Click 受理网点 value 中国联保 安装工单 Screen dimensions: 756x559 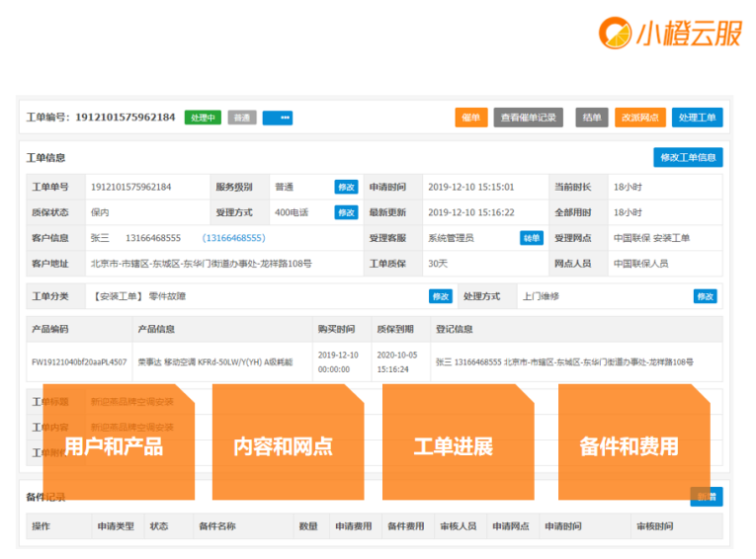pyautogui.click(x=651, y=238)
